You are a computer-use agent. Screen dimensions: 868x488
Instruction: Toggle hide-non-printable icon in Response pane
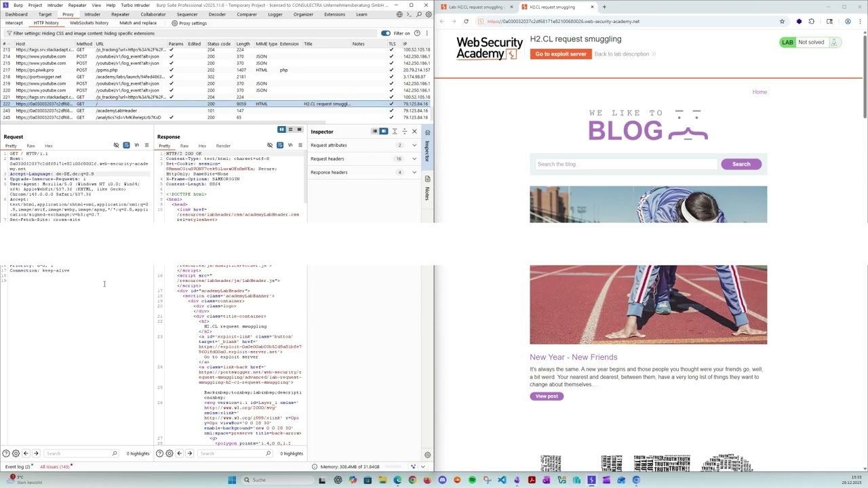pos(270,145)
